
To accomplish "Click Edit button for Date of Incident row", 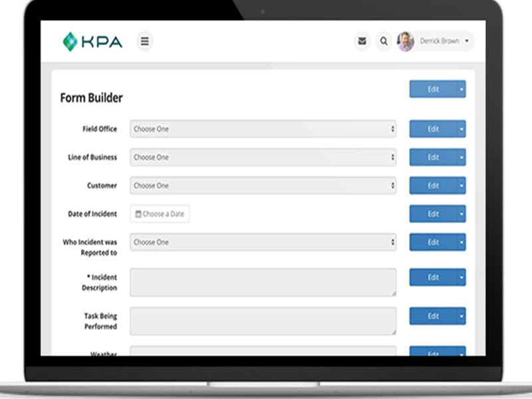I will 434,213.
